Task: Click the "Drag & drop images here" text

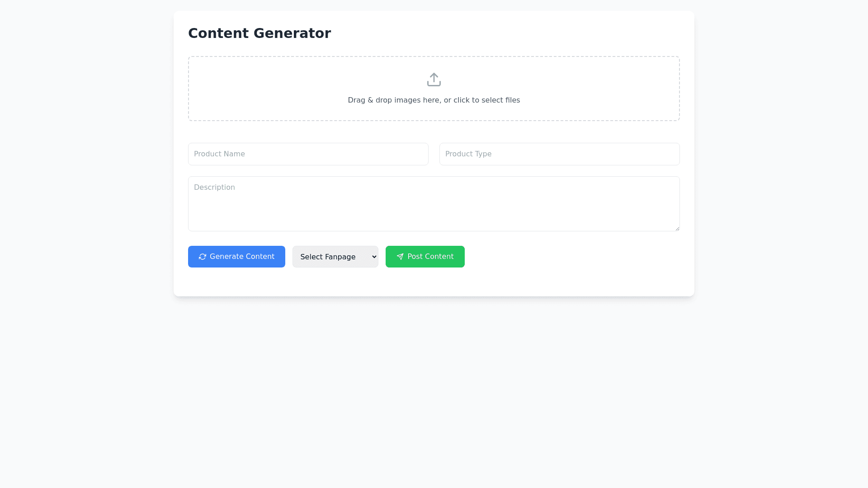Action: coord(434,100)
